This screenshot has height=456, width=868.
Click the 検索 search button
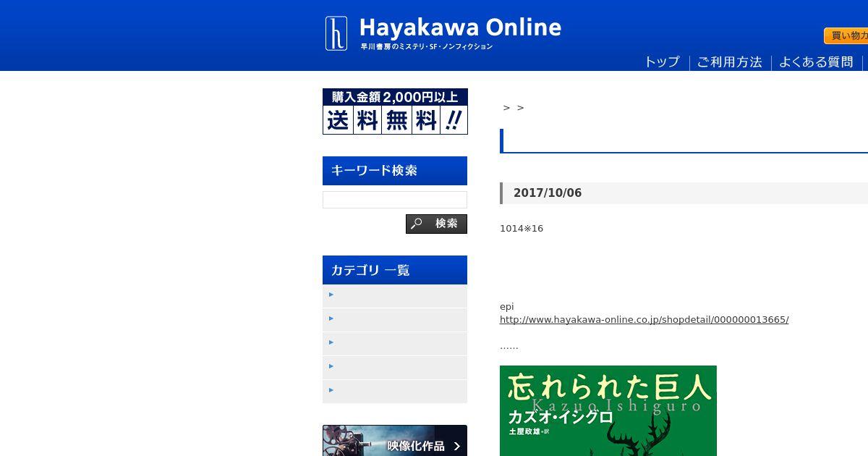436,224
